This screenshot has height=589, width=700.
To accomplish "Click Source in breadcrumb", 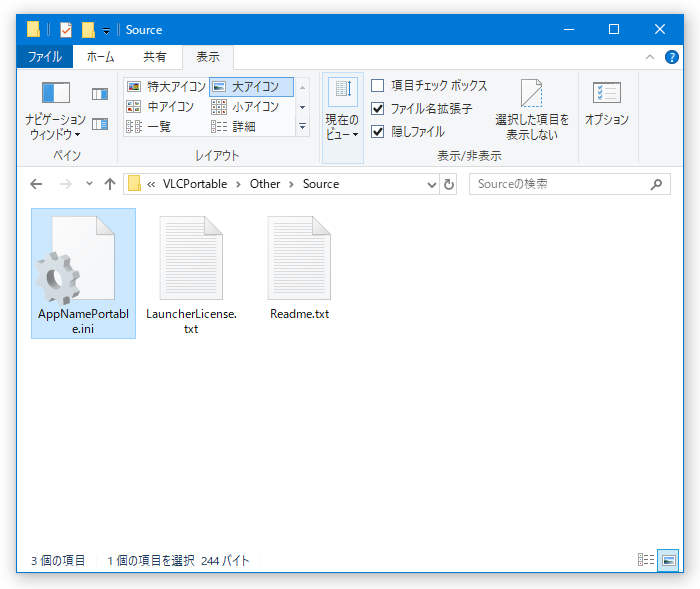I will coord(321,184).
